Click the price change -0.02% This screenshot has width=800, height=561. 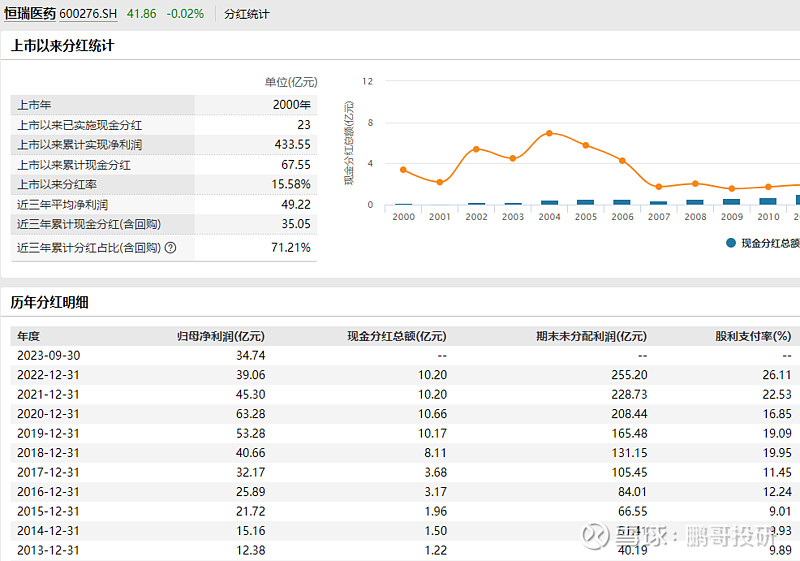point(185,14)
